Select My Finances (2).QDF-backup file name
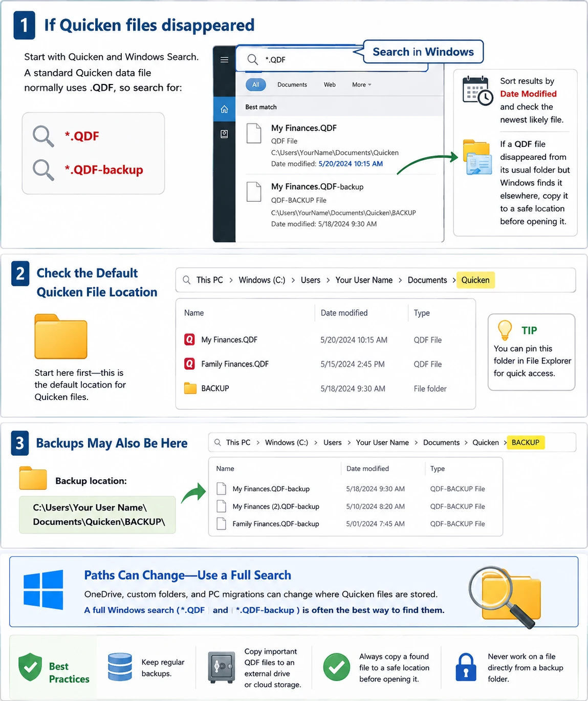The image size is (588, 701). tap(276, 506)
